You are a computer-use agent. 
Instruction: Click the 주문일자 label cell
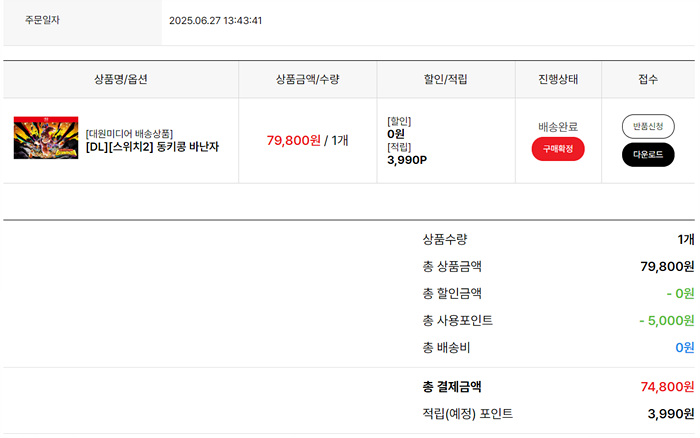pyautogui.click(x=83, y=22)
